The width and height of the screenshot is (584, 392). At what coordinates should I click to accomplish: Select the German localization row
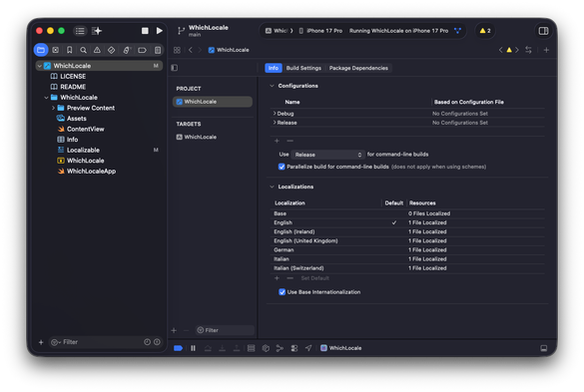pos(407,250)
